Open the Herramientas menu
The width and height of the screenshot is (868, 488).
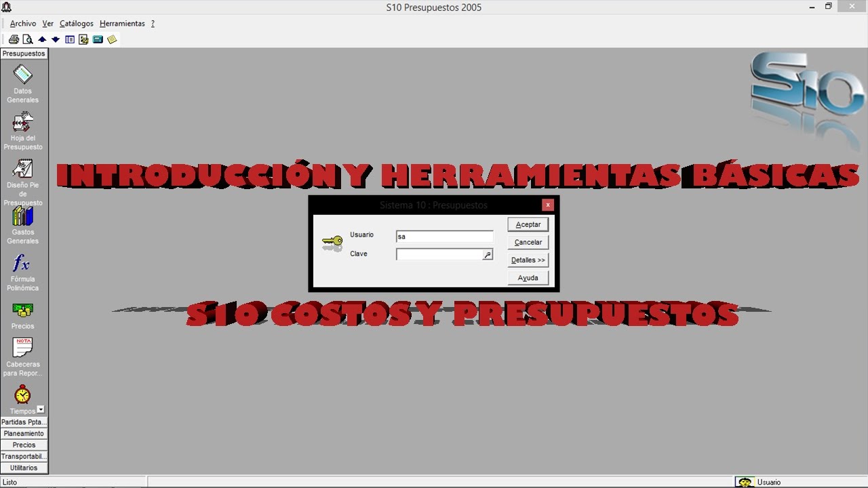pyautogui.click(x=122, y=24)
